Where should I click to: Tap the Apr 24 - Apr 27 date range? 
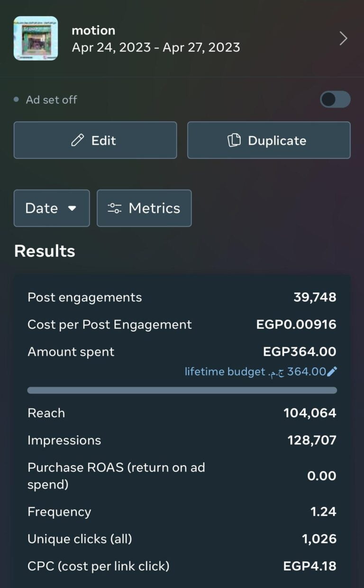click(155, 47)
